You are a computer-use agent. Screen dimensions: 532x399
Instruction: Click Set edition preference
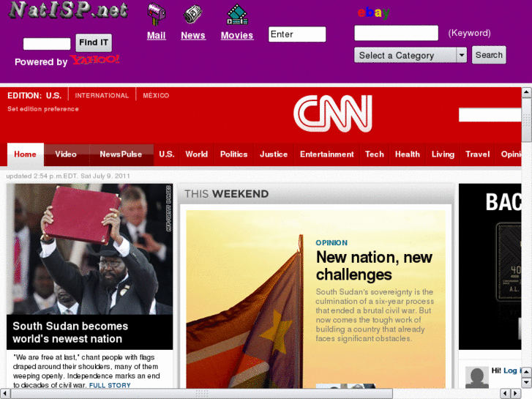(x=43, y=109)
